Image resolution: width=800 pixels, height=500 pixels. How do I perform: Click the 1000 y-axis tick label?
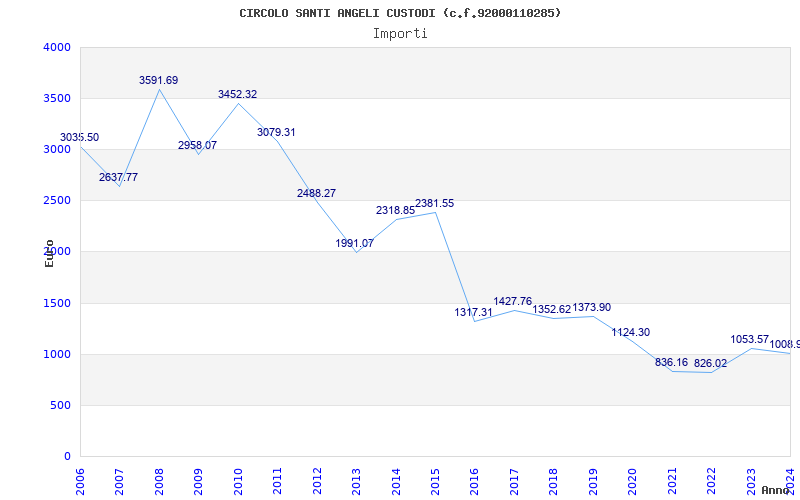[x=57, y=355]
